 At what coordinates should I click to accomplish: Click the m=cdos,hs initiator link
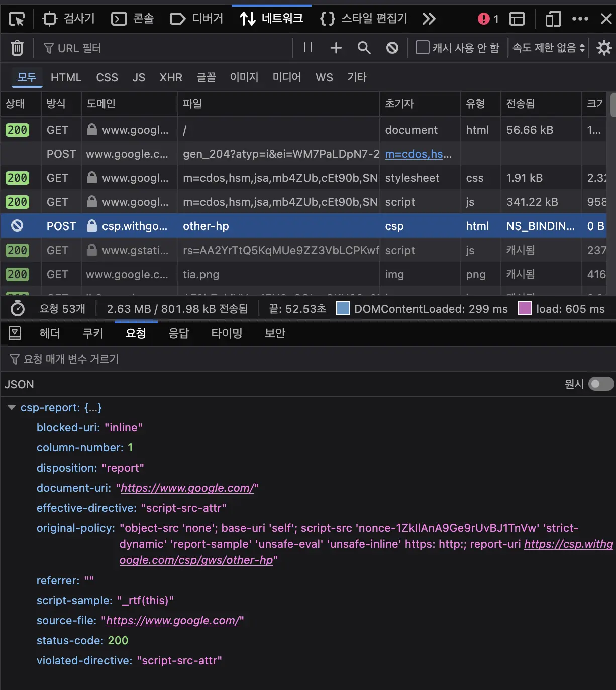(x=414, y=154)
